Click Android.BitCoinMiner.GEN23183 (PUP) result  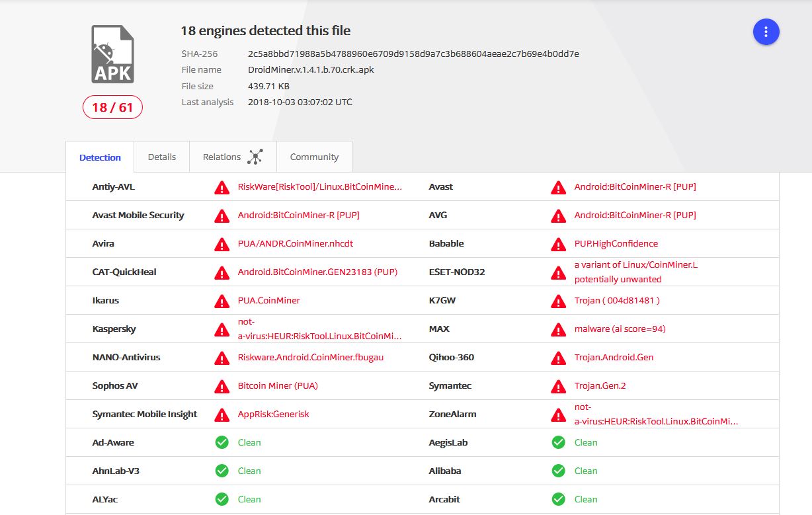(x=317, y=272)
